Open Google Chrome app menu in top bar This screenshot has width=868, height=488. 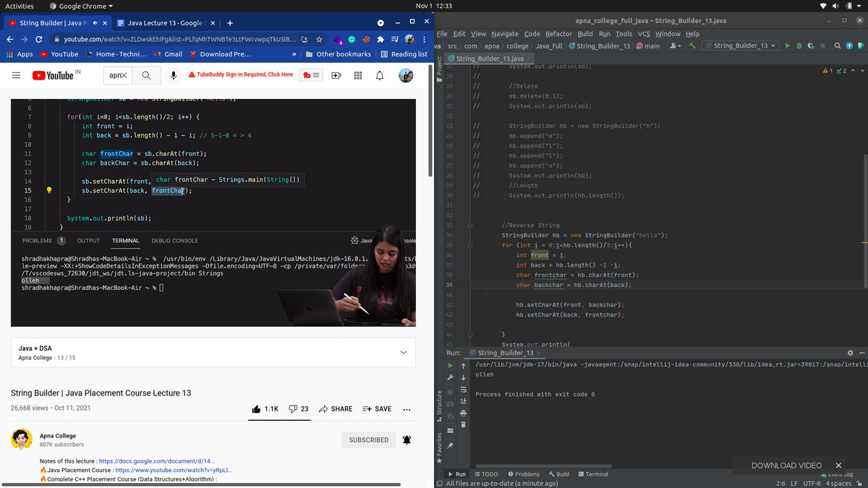coord(81,6)
